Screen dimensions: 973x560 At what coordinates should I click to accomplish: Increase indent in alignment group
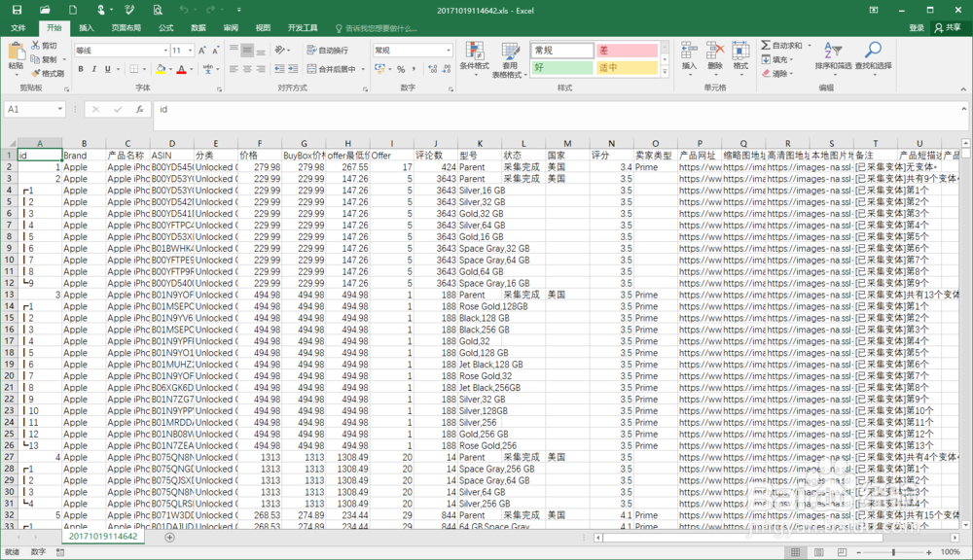click(294, 69)
